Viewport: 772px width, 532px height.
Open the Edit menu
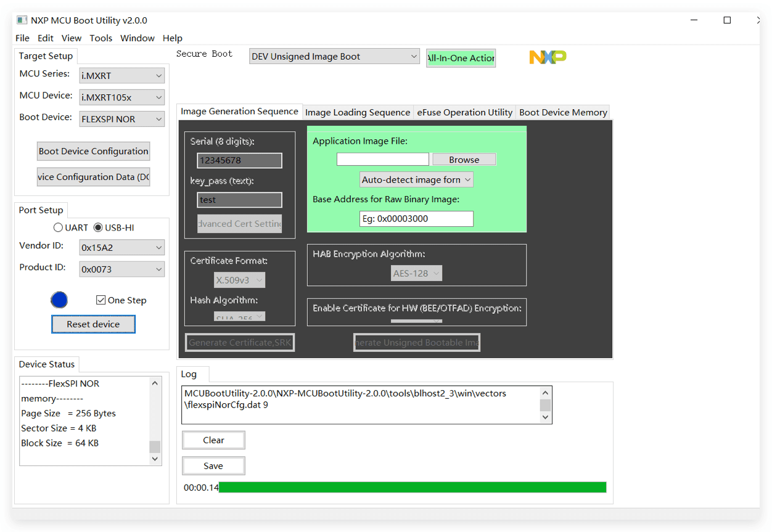click(x=46, y=38)
